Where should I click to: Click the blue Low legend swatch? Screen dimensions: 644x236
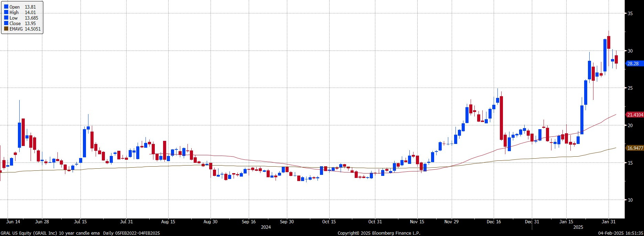(6, 18)
